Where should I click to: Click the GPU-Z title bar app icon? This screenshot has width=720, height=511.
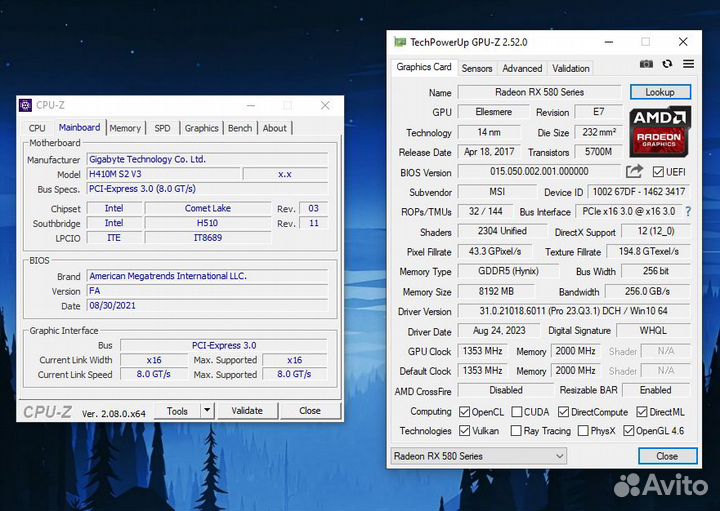(400, 42)
